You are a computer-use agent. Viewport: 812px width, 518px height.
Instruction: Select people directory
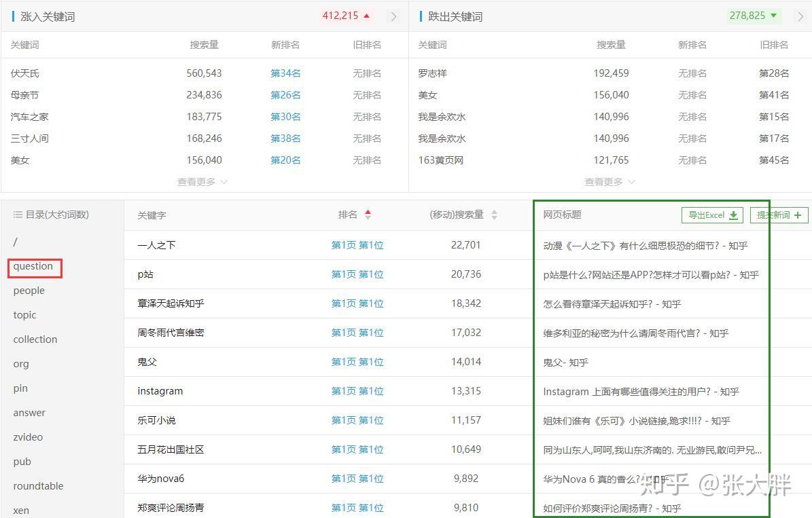(29, 291)
